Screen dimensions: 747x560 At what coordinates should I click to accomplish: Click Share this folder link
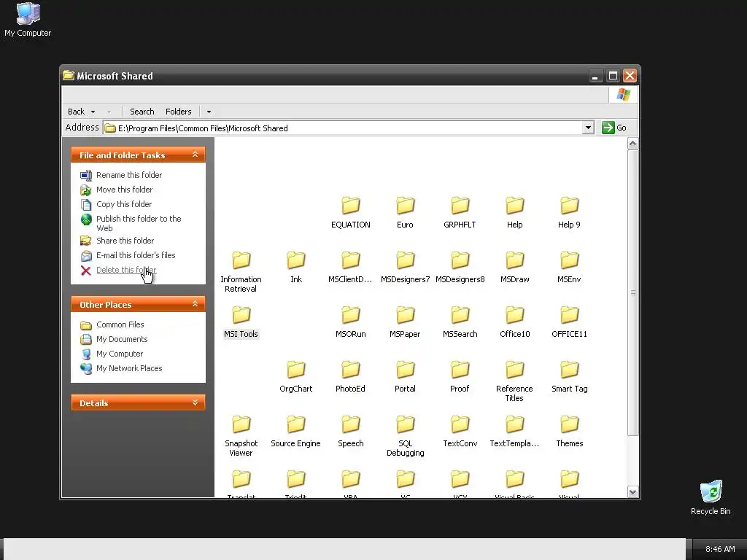point(125,241)
